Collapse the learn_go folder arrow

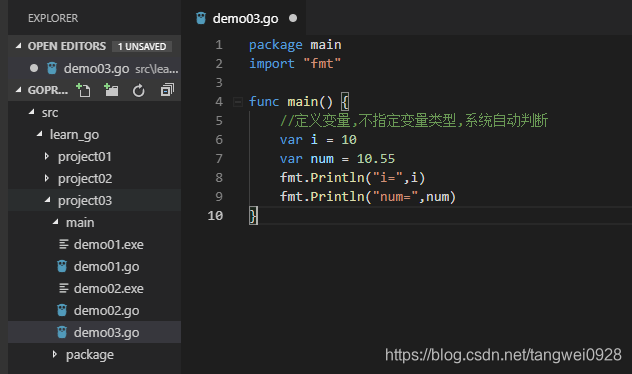[x=40, y=134]
